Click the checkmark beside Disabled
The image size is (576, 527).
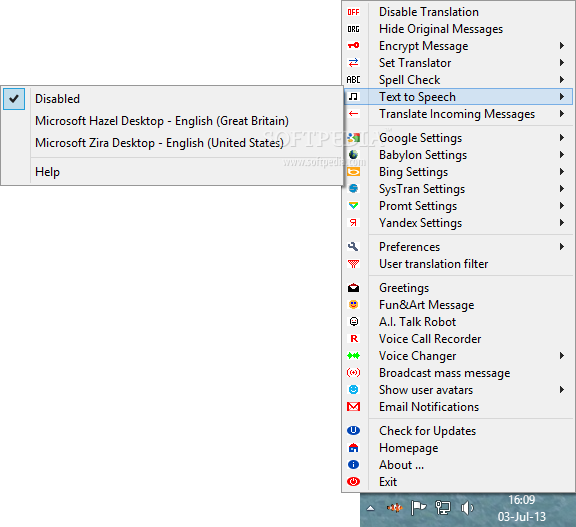click(x=14, y=99)
